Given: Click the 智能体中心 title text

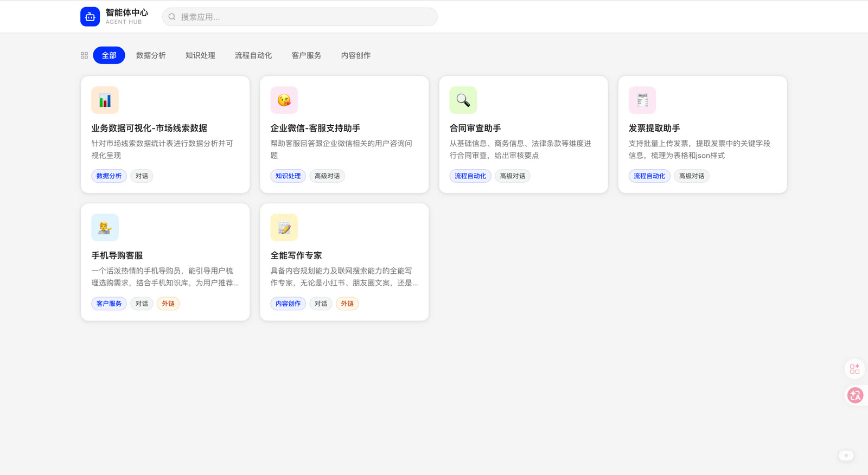Looking at the screenshot, I should [x=127, y=12].
